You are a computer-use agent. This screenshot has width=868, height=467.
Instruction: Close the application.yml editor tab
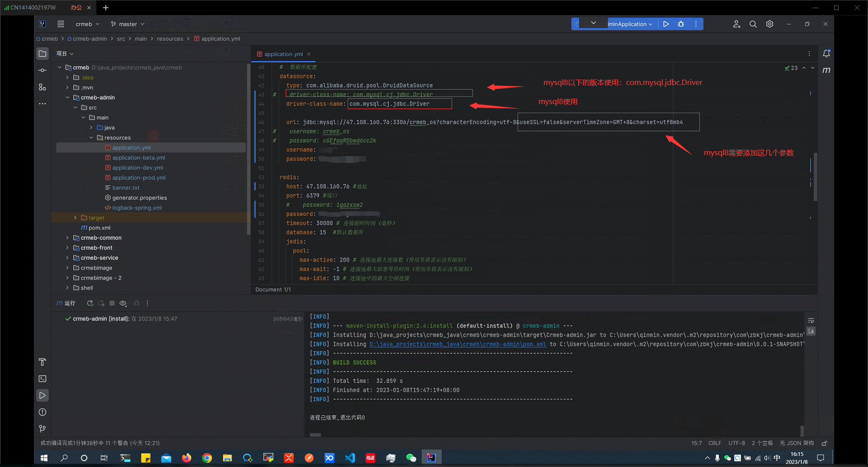309,54
